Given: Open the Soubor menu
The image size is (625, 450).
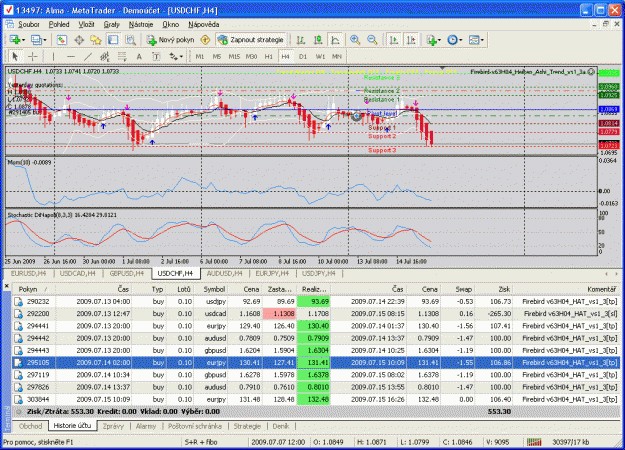Looking at the screenshot, I should pyautogui.click(x=29, y=25).
